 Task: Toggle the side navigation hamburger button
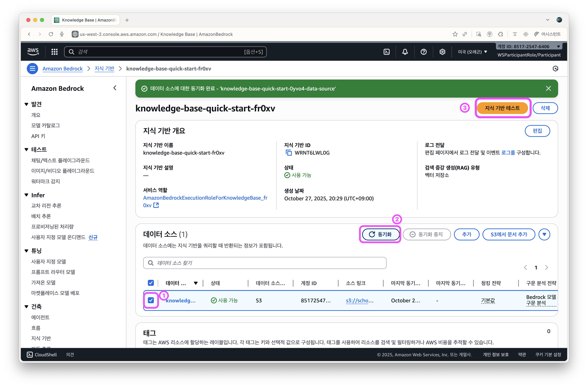tap(32, 69)
